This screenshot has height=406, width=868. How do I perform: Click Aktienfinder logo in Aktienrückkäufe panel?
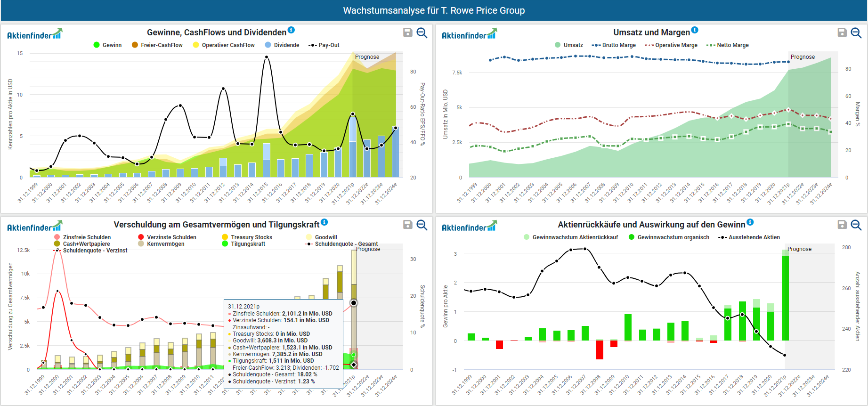pyautogui.click(x=469, y=227)
